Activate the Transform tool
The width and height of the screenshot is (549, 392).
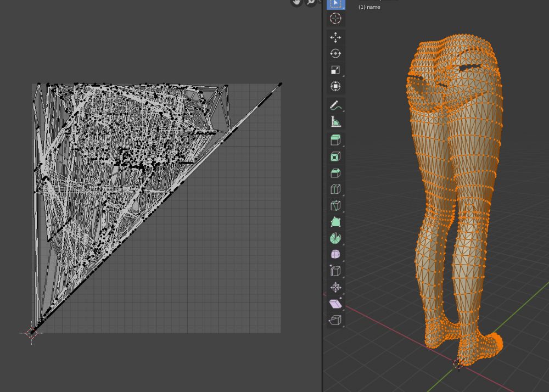tap(335, 86)
